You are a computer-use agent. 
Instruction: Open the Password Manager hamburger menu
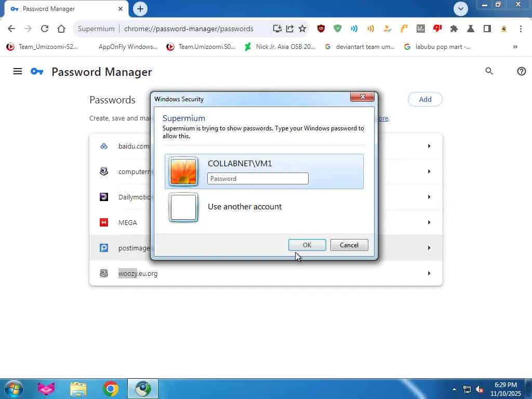18,71
